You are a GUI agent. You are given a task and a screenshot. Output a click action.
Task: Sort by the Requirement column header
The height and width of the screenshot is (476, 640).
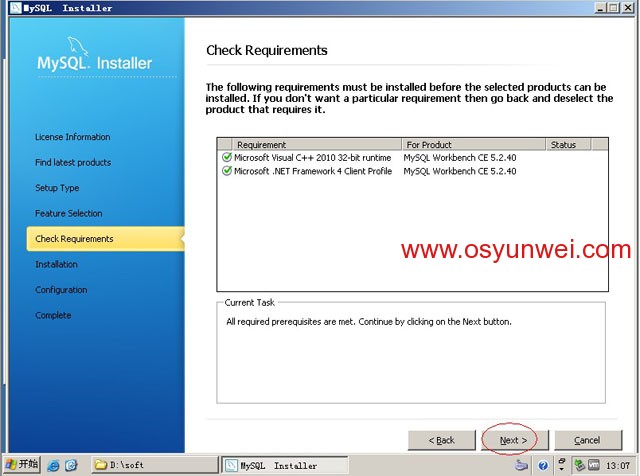click(317, 145)
